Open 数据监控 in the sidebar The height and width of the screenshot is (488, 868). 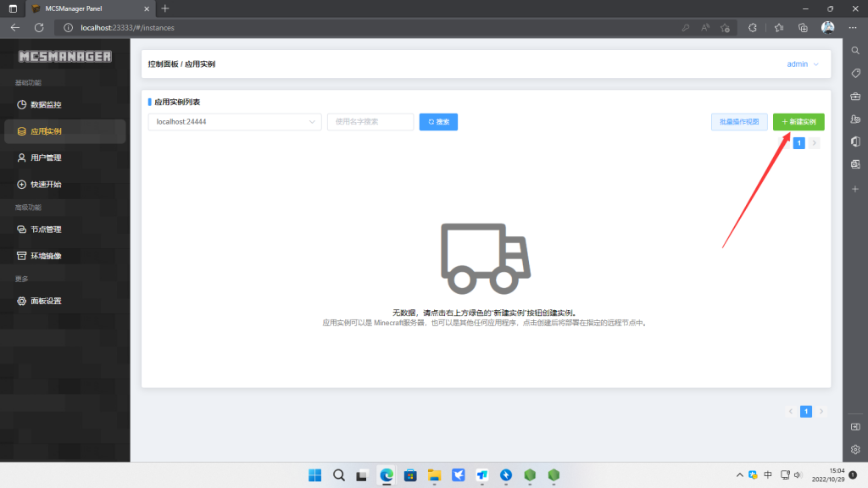pos(64,104)
